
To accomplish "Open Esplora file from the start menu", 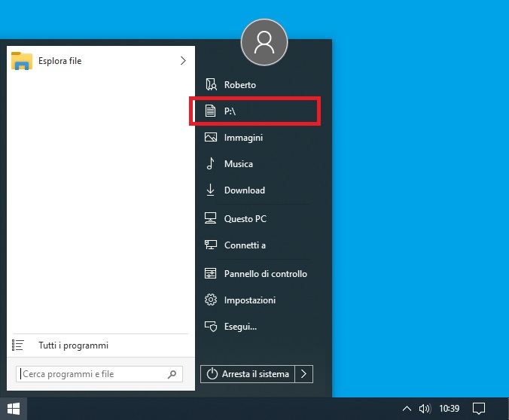I will coord(101,61).
